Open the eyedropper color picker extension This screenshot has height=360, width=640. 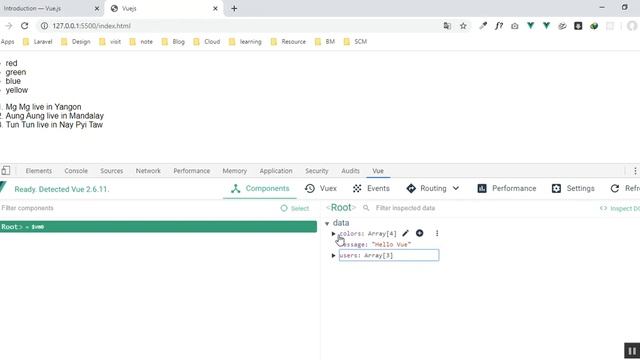(x=483, y=26)
